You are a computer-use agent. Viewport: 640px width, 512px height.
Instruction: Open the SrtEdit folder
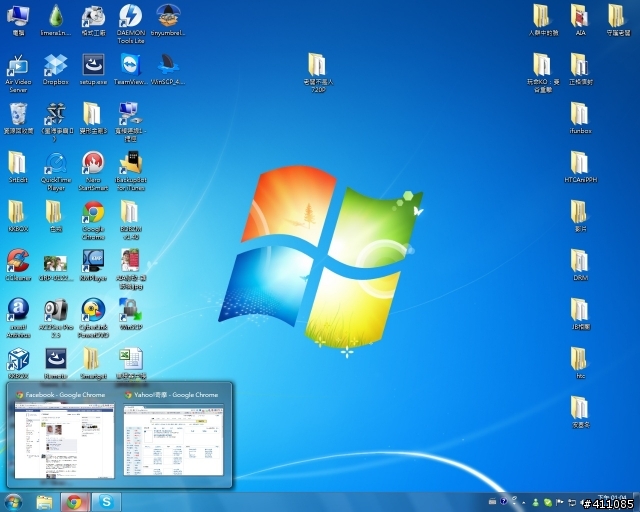(x=18, y=167)
